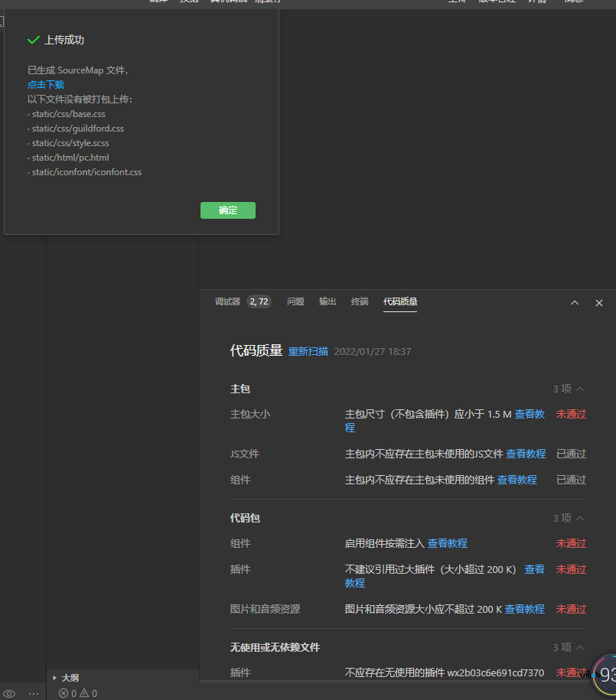Click the score 93 circular badge
The height and width of the screenshot is (700, 616).
pos(605,674)
